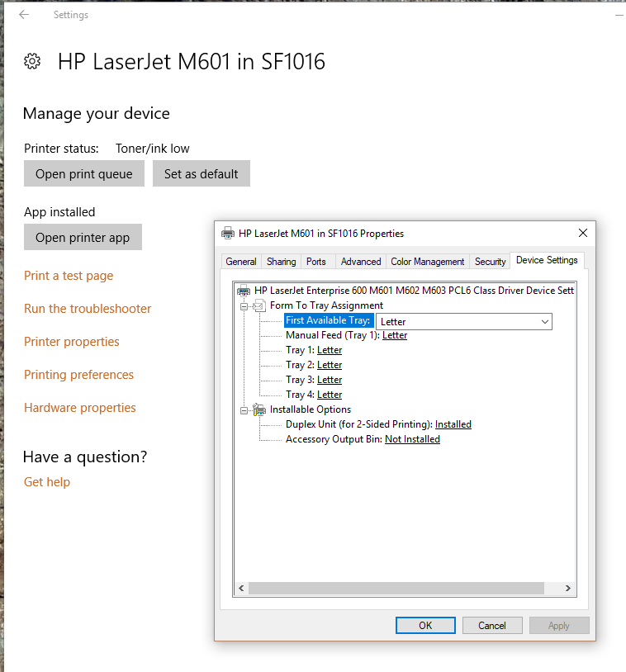
Task: Click the Apply button
Action: [559, 625]
